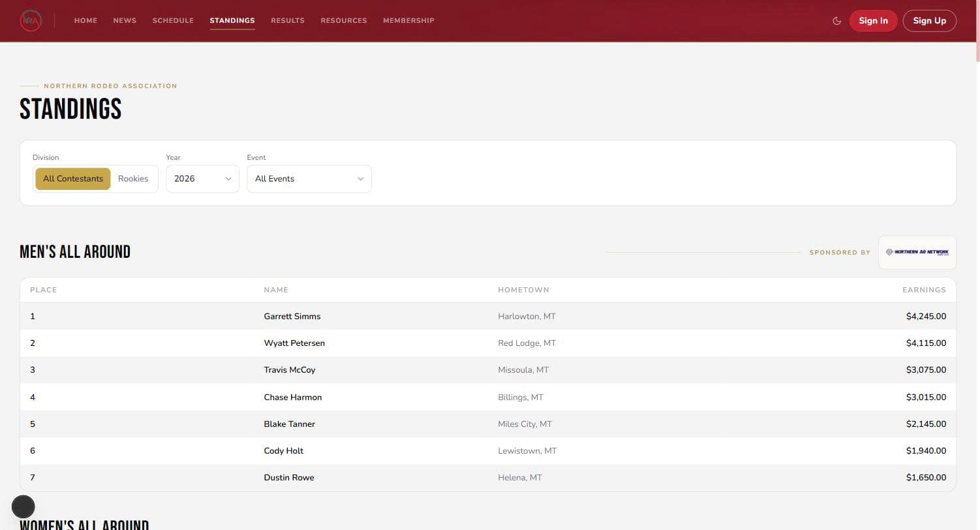Open the Membership page

coord(408,21)
